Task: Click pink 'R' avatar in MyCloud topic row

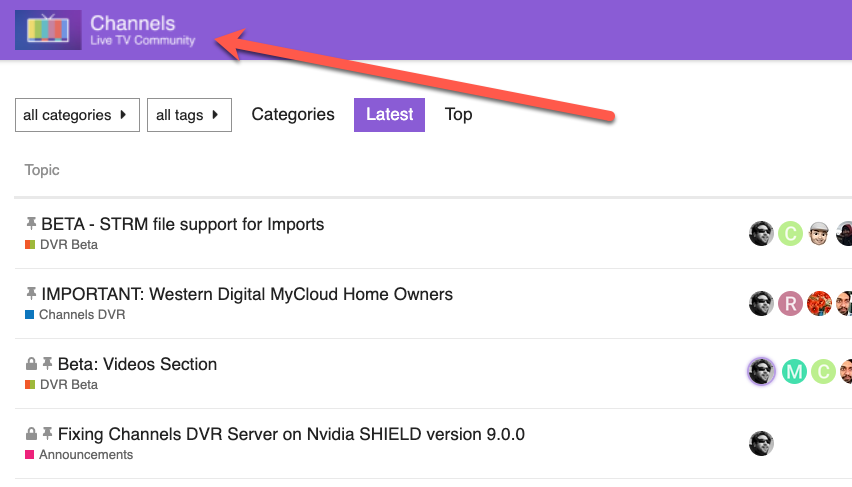Action: click(x=791, y=303)
